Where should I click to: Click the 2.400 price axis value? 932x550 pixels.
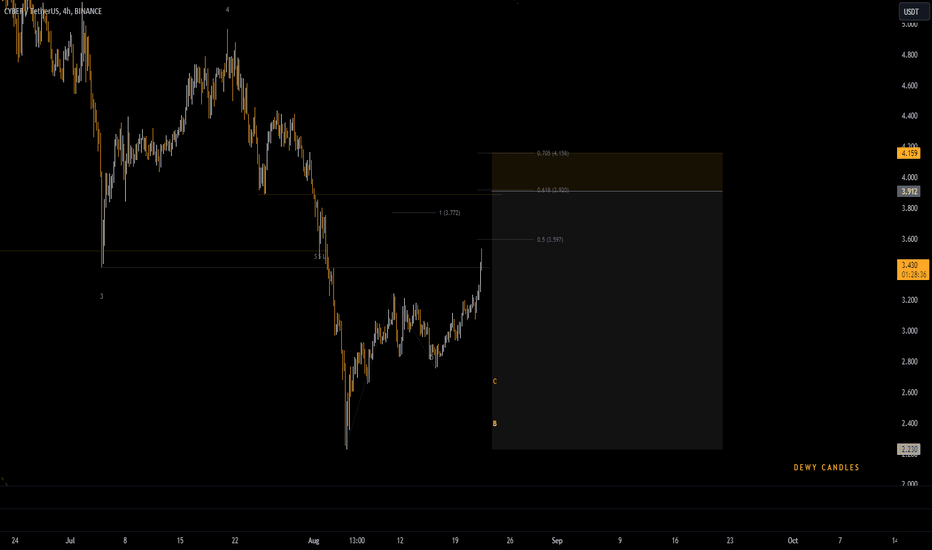pyautogui.click(x=909, y=423)
